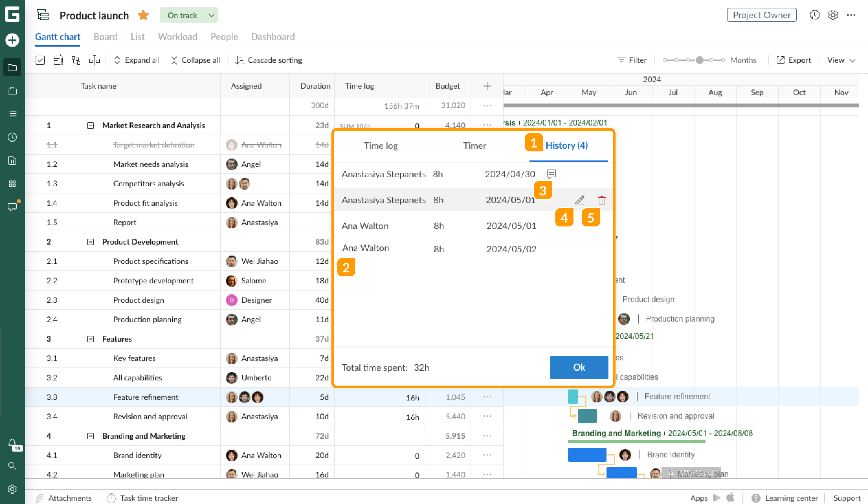Open the On track status dropdown
Screen dimensions: 868x504
point(189,15)
